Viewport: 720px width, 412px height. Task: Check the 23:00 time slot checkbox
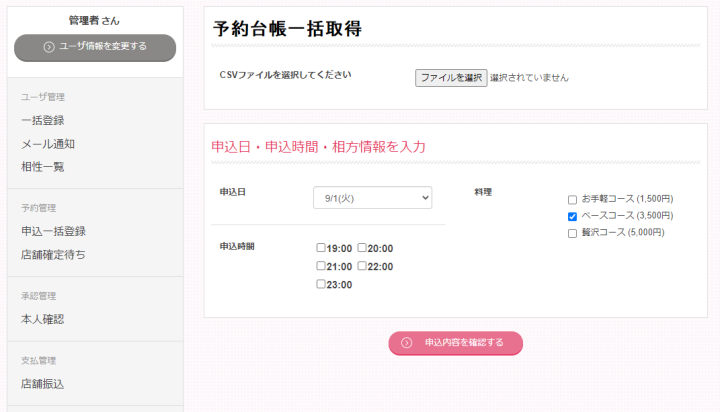tap(321, 284)
